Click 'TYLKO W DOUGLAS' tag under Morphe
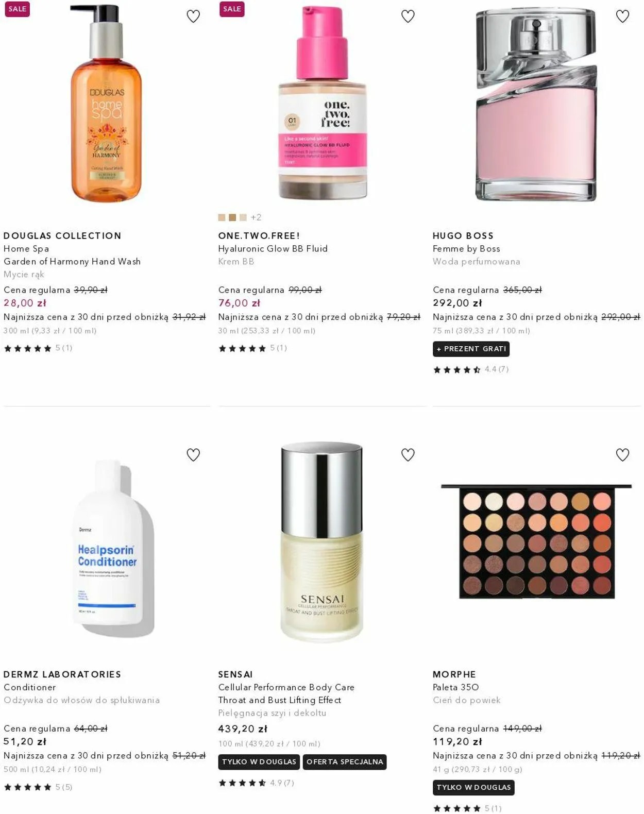644x814 pixels. [x=473, y=787]
